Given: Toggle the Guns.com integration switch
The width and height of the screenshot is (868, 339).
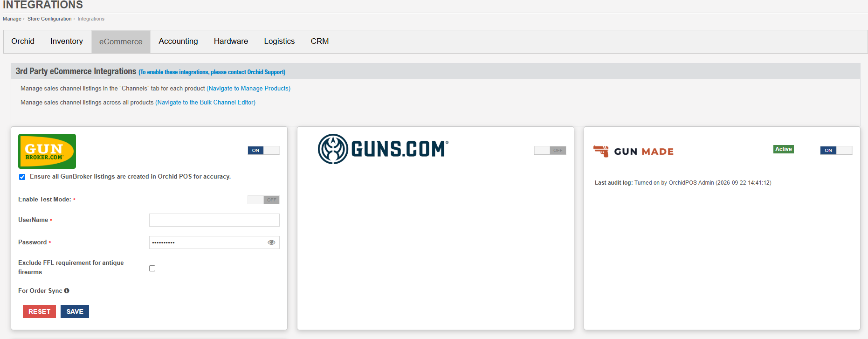Looking at the screenshot, I should 550,150.
